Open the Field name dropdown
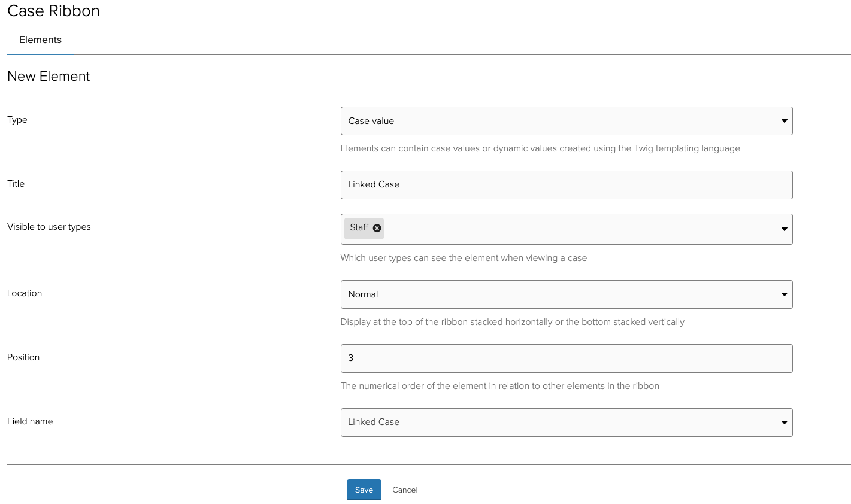 pos(567,423)
